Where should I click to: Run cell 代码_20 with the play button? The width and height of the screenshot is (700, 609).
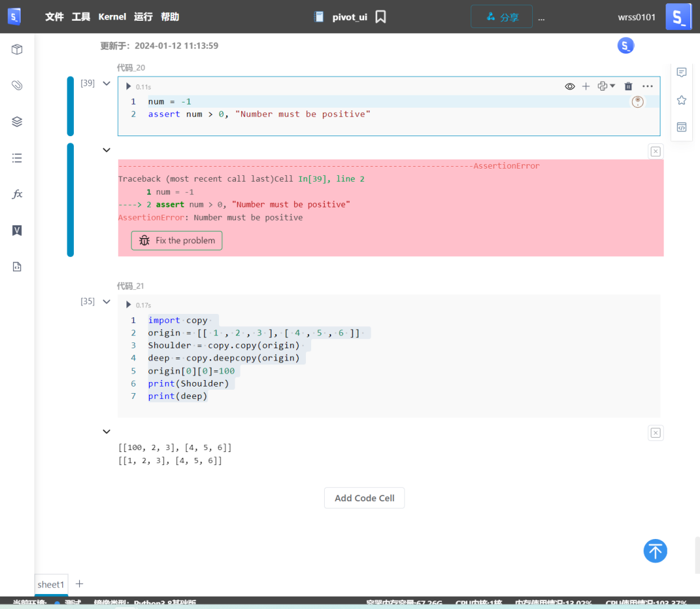[128, 86]
